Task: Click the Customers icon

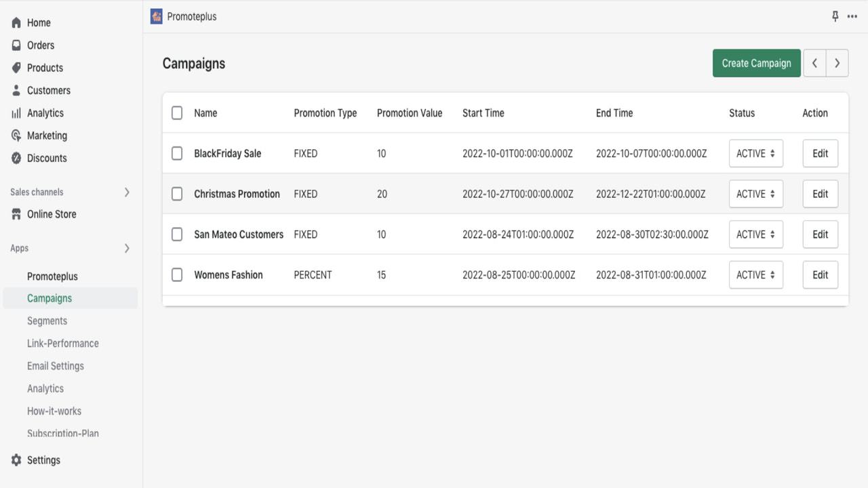Action: coord(15,90)
